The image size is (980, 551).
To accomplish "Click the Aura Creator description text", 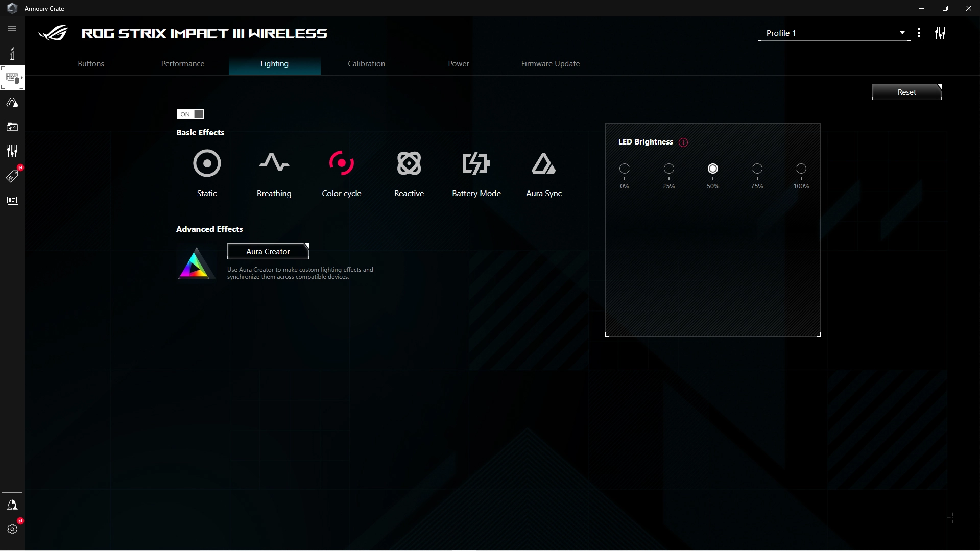I will click(x=300, y=273).
